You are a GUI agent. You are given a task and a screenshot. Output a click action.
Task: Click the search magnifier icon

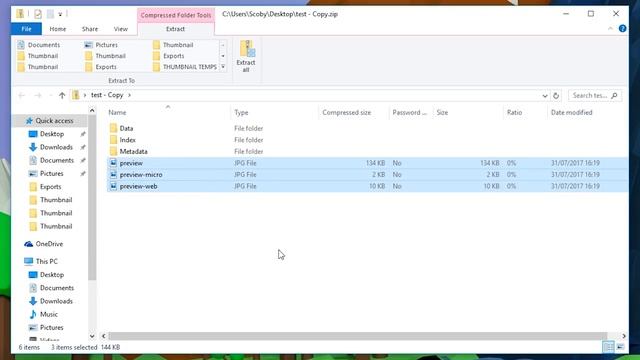pos(614,96)
